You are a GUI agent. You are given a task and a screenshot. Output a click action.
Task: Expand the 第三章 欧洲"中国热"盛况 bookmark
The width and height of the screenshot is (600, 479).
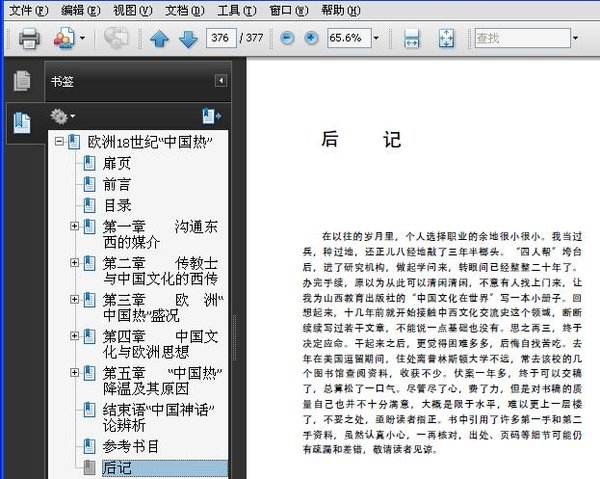tap(74, 299)
